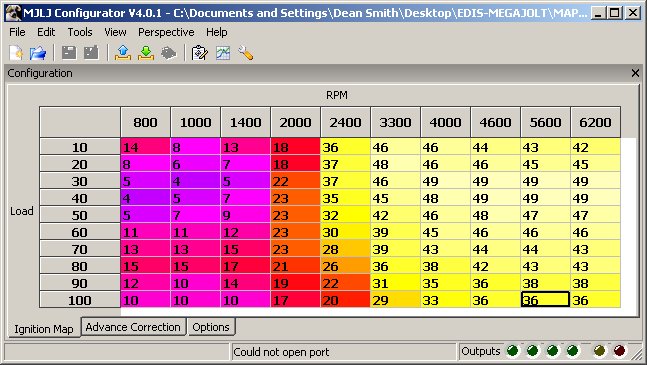Image resolution: width=647 pixels, height=365 pixels.
Task: Select cell 36 at load 10, 2400 RPM
Action: pos(345,147)
